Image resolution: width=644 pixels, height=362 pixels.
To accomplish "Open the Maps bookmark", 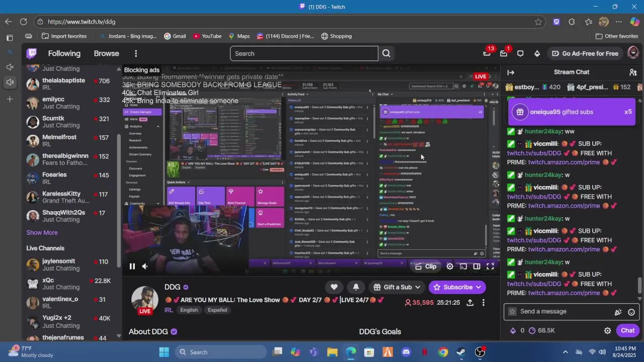I will (x=239, y=36).
